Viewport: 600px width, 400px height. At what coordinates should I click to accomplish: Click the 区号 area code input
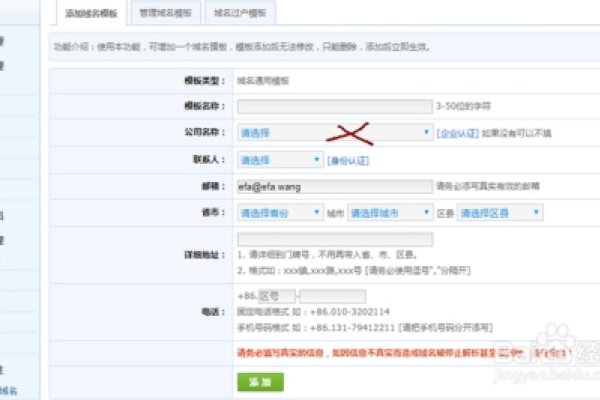(277, 296)
